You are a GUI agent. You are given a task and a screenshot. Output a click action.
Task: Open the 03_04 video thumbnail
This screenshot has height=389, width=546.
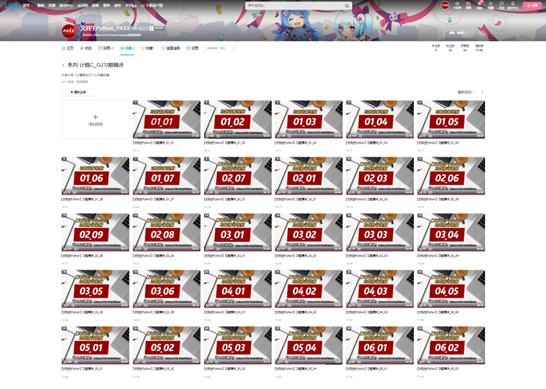click(x=451, y=232)
